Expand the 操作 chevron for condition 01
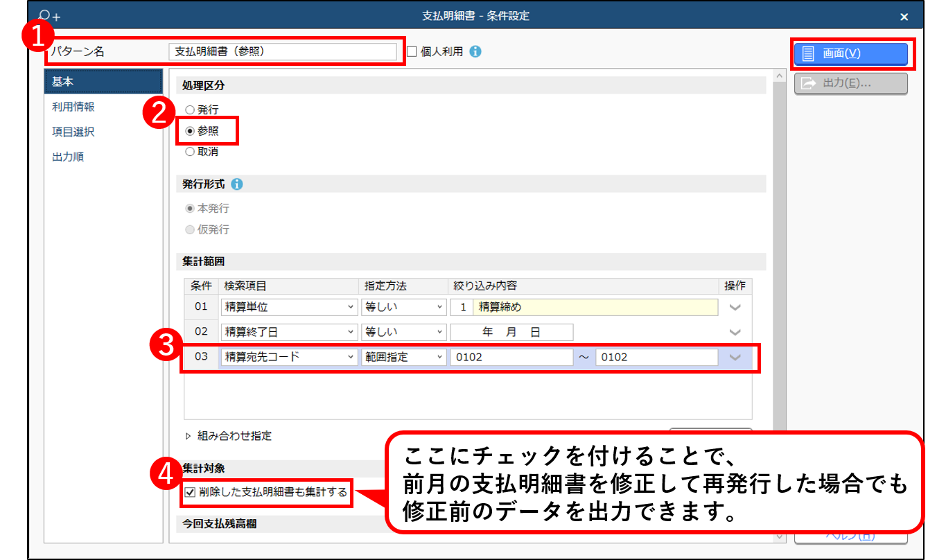This screenshot has width=928, height=560. click(x=735, y=307)
